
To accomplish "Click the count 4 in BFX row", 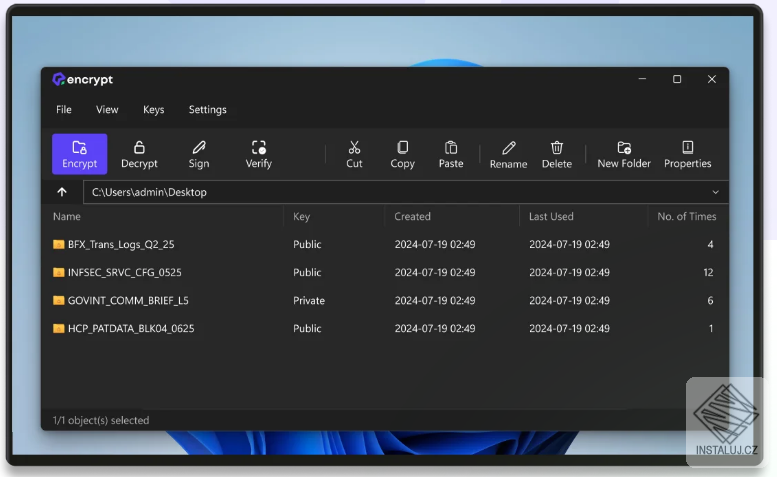I will click(x=710, y=244).
